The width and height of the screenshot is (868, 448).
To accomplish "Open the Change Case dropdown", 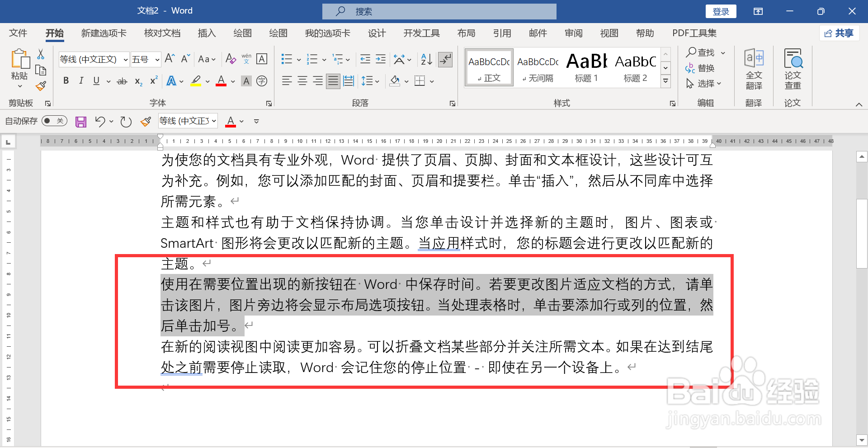I will point(207,59).
